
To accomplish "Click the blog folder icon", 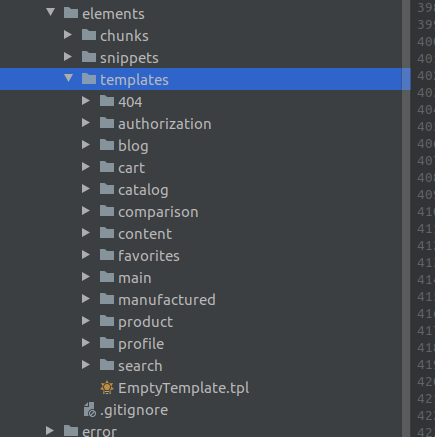I will (x=107, y=145).
